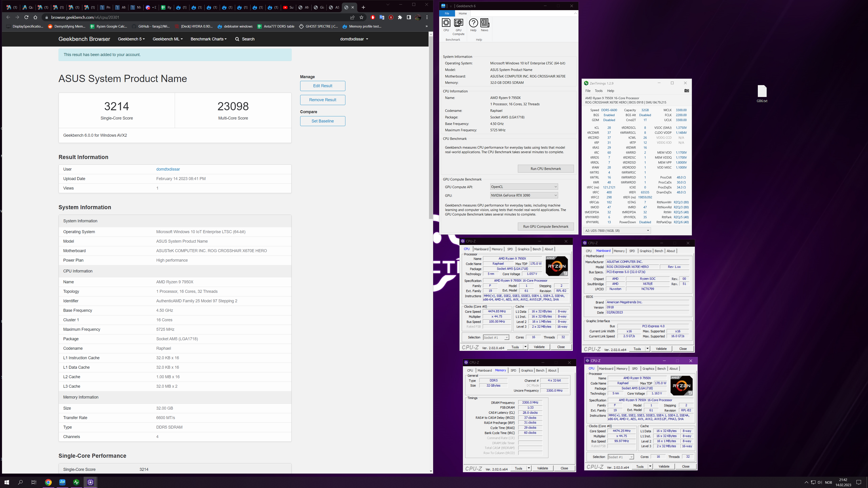Switch to SPD tab in CPU-Z Memory window
The image size is (868, 488).
click(x=513, y=371)
